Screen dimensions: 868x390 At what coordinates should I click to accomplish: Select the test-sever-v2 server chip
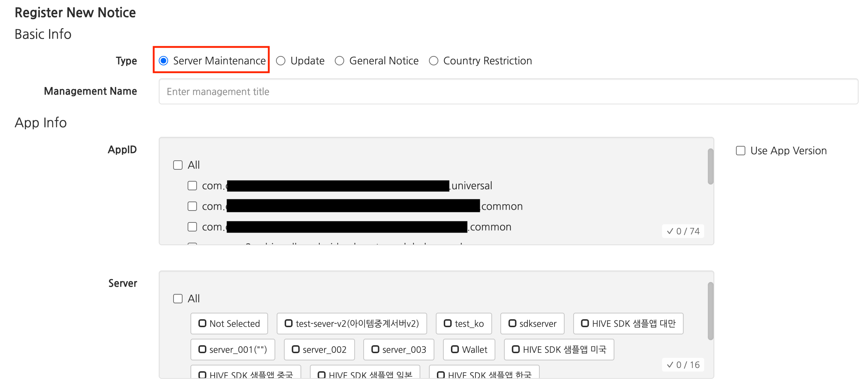tap(352, 324)
